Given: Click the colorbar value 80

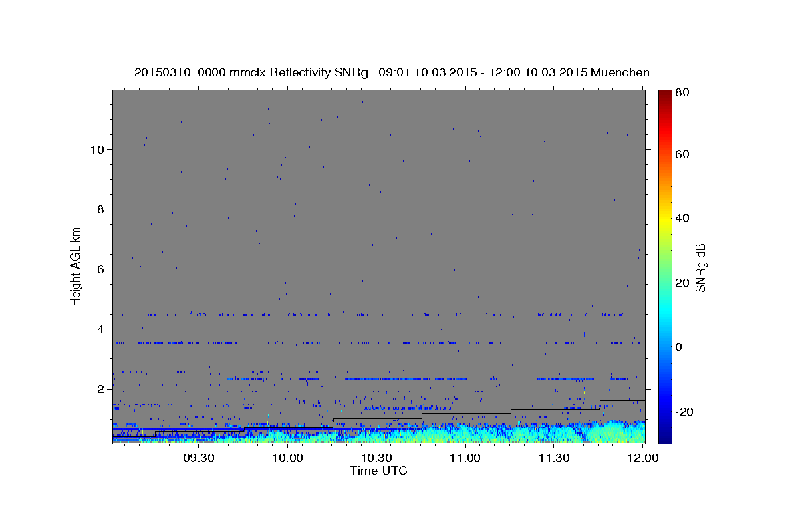Looking at the screenshot, I should 682,93.
